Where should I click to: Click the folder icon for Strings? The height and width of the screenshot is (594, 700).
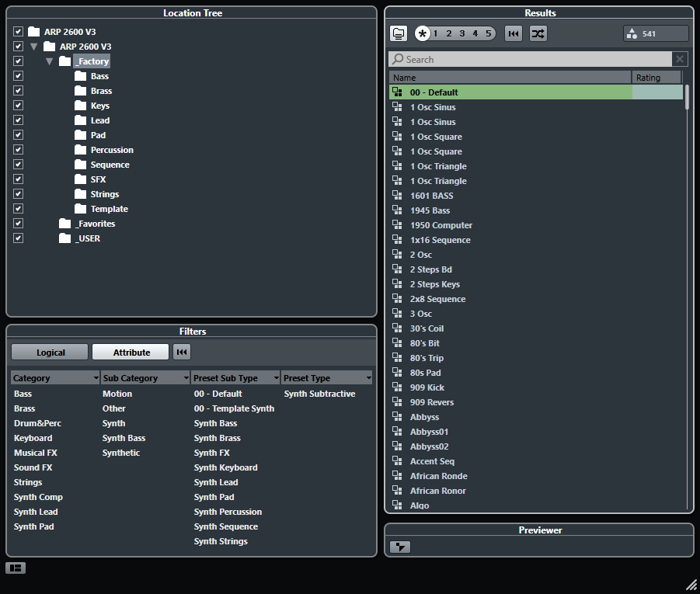pyautogui.click(x=80, y=193)
